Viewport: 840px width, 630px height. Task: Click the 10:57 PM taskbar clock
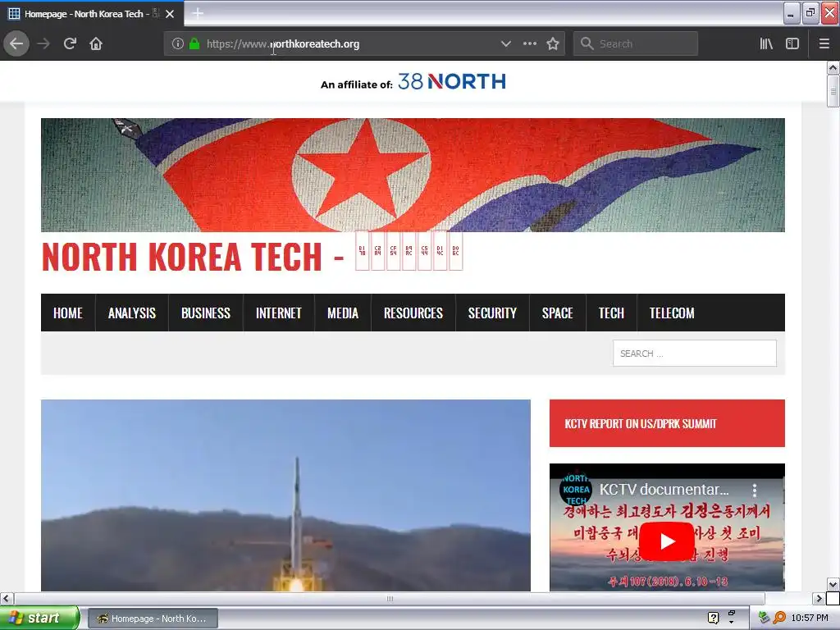pos(810,619)
